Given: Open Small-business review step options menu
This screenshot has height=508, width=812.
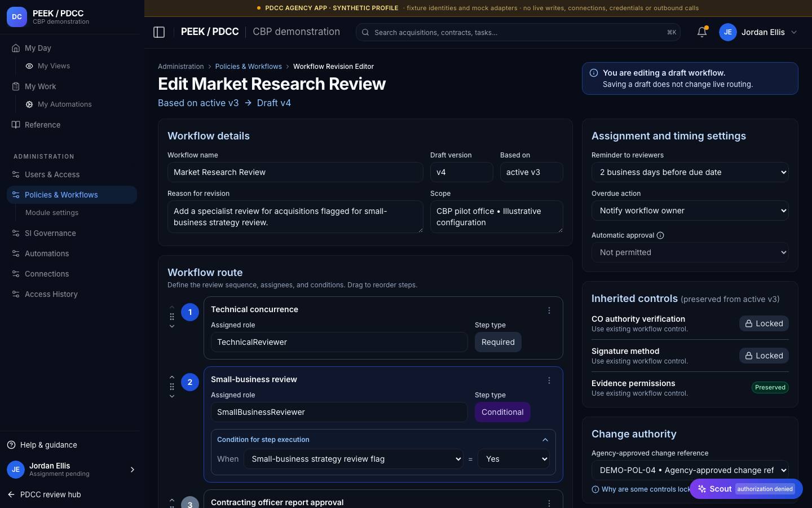Looking at the screenshot, I should 549,380.
